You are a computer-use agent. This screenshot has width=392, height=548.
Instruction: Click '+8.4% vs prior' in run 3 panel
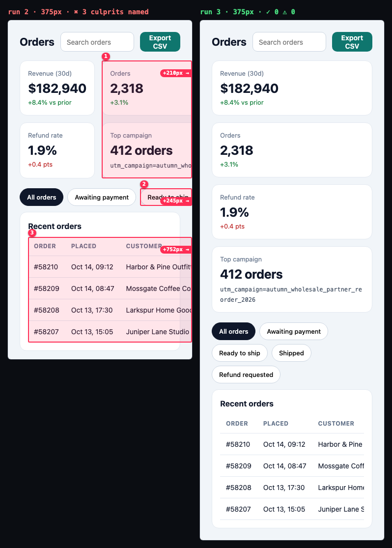tap(242, 102)
